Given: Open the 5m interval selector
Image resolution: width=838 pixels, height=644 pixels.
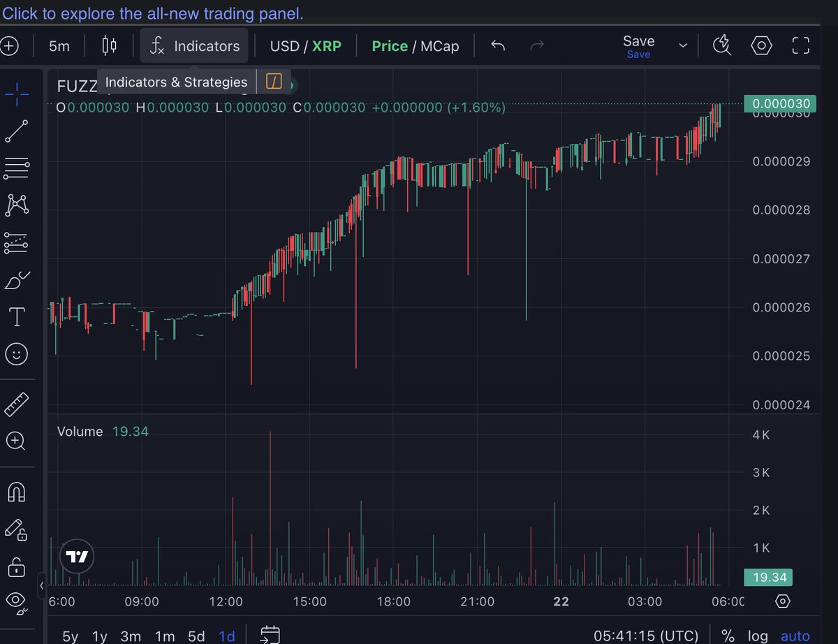Looking at the screenshot, I should click(x=59, y=46).
